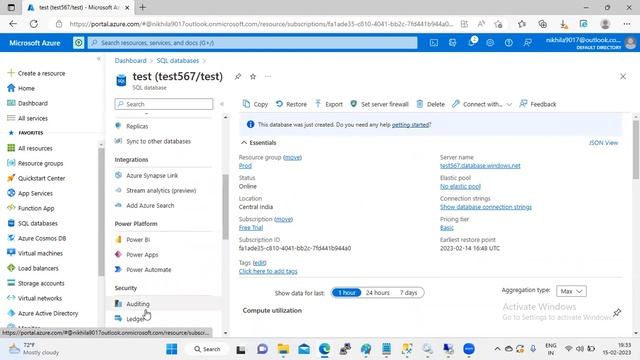Click the resource menu Search field
The image size is (640, 360).
click(164, 104)
